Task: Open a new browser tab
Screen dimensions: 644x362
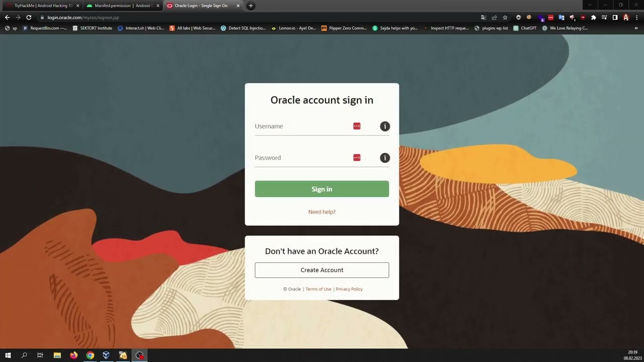Action: tap(251, 6)
